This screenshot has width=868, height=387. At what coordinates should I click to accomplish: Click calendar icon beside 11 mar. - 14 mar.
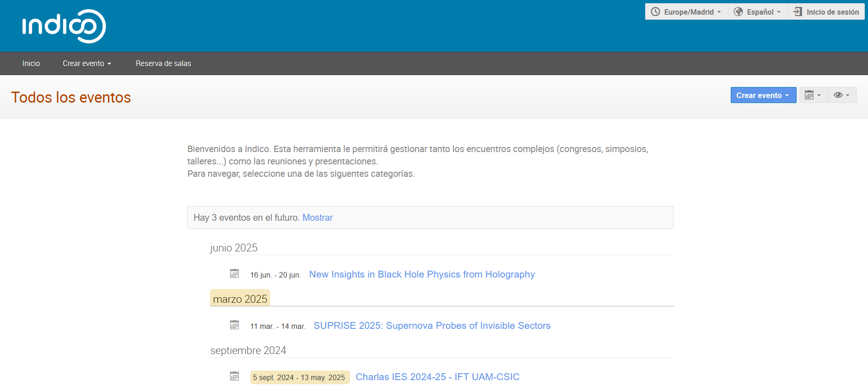pos(234,325)
